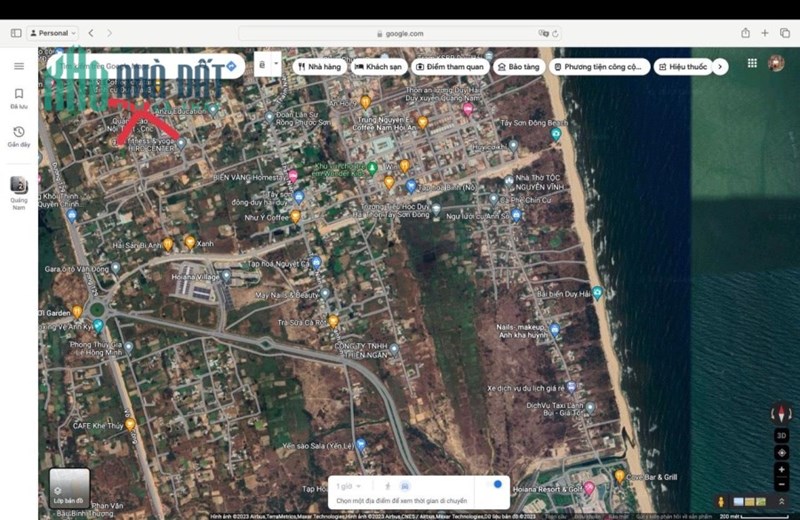Select walking mode in travel time panel
The width and height of the screenshot is (800, 520).
pos(388,486)
